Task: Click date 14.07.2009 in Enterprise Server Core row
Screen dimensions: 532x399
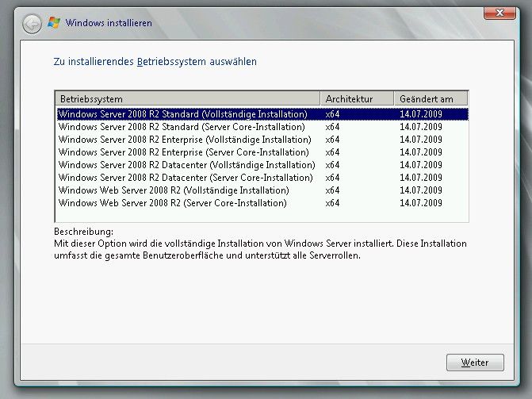Action: [x=421, y=152]
